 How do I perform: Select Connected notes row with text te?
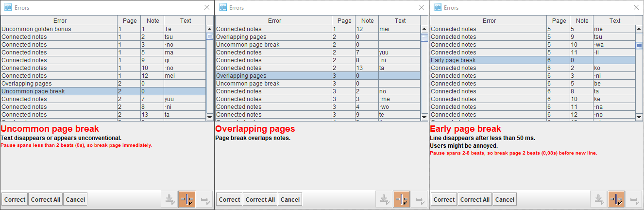[318, 115]
